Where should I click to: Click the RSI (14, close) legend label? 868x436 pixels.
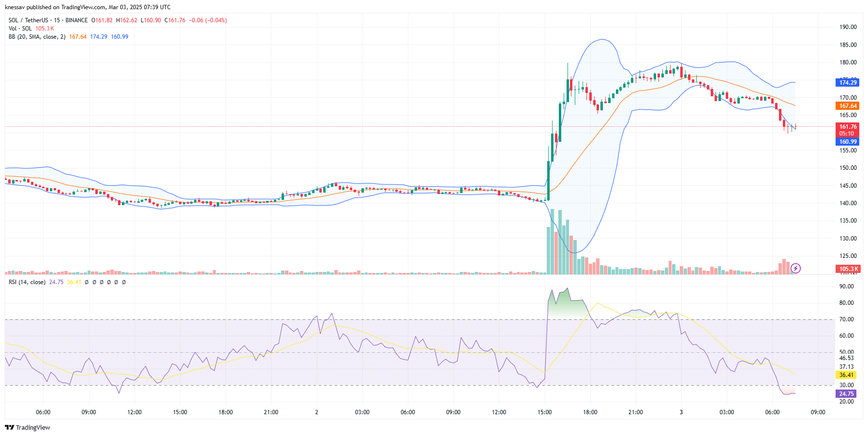tap(27, 282)
